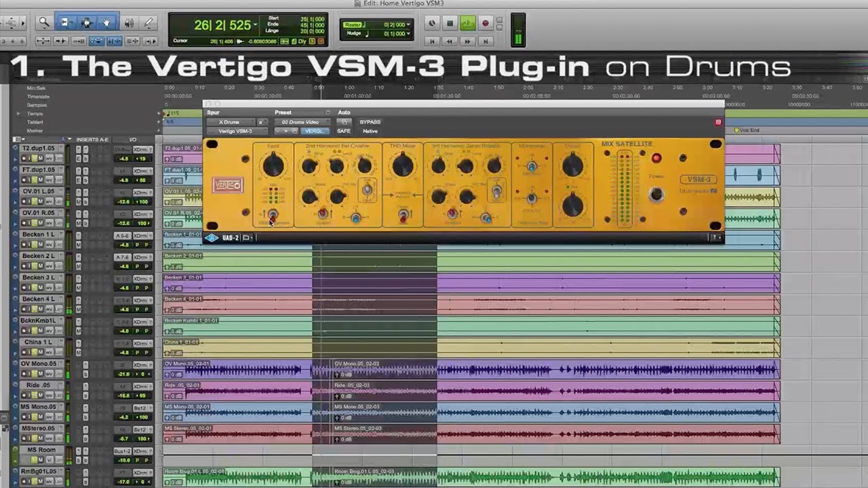Open the Raster grid value dropdown

point(408,25)
